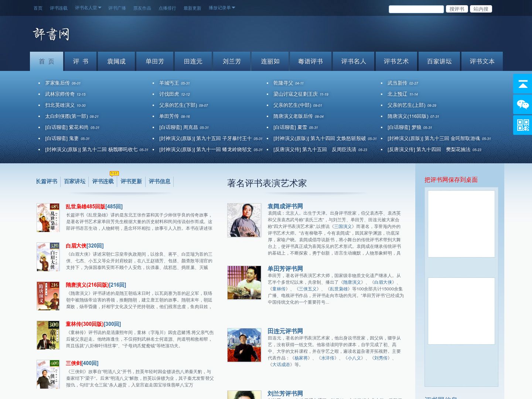Click 童林传 book cover thumbnail

[x=48, y=335]
